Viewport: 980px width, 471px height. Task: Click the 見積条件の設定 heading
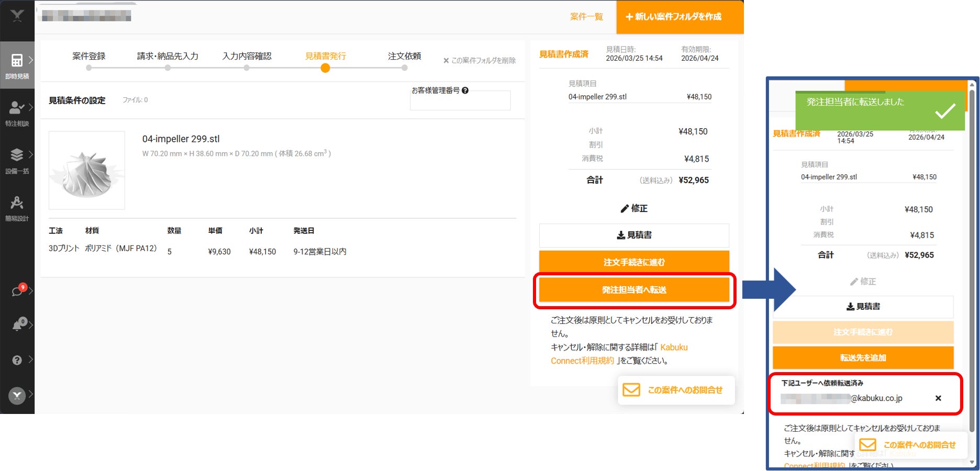coord(77,100)
